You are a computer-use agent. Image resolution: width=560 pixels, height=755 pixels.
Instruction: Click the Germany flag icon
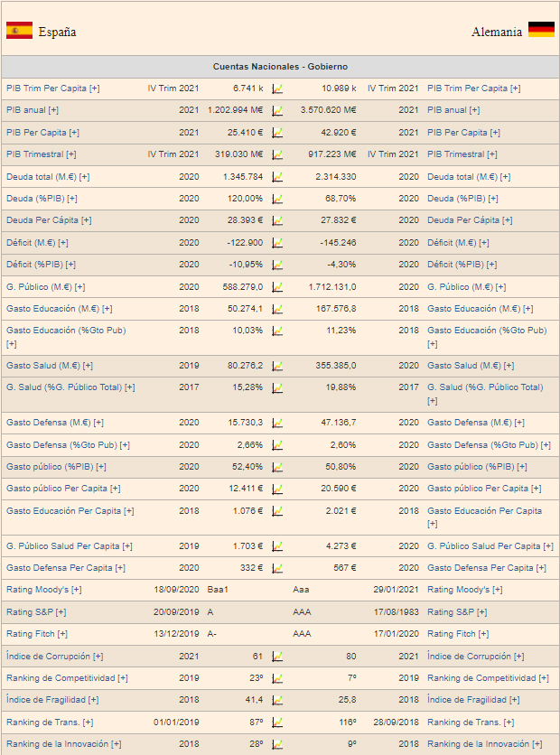click(541, 30)
